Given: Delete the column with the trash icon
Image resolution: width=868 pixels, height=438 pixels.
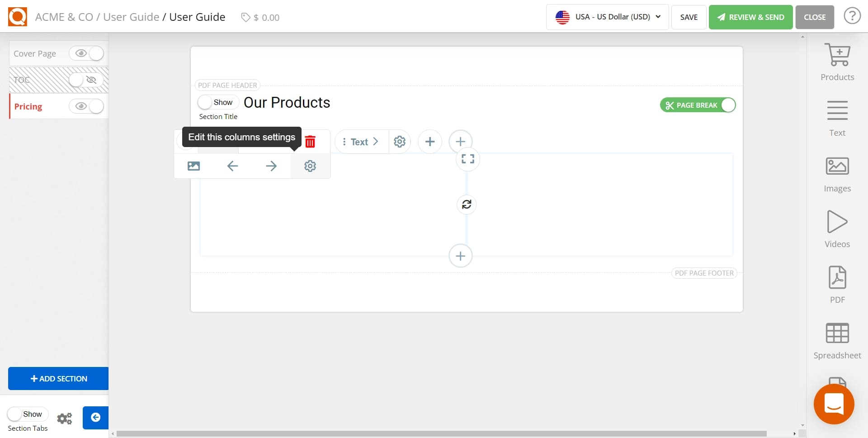Looking at the screenshot, I should click(x=311, y=141).
